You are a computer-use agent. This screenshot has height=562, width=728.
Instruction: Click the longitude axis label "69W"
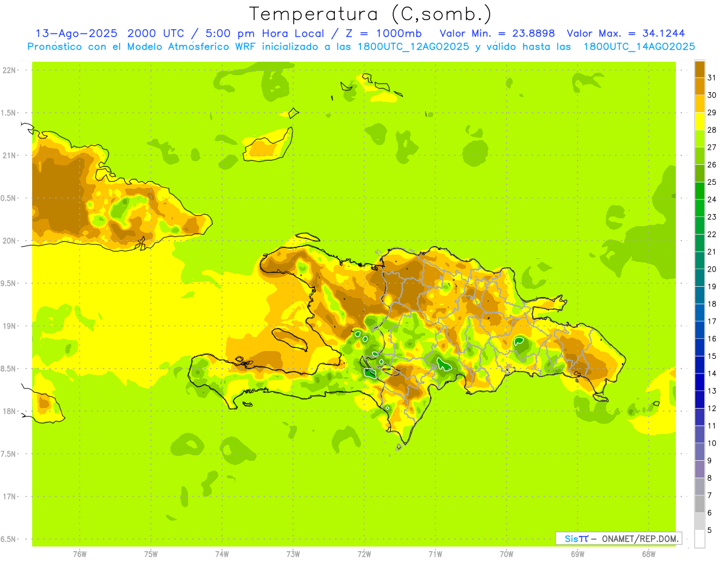pyautogui.click(x=578, y=554)
